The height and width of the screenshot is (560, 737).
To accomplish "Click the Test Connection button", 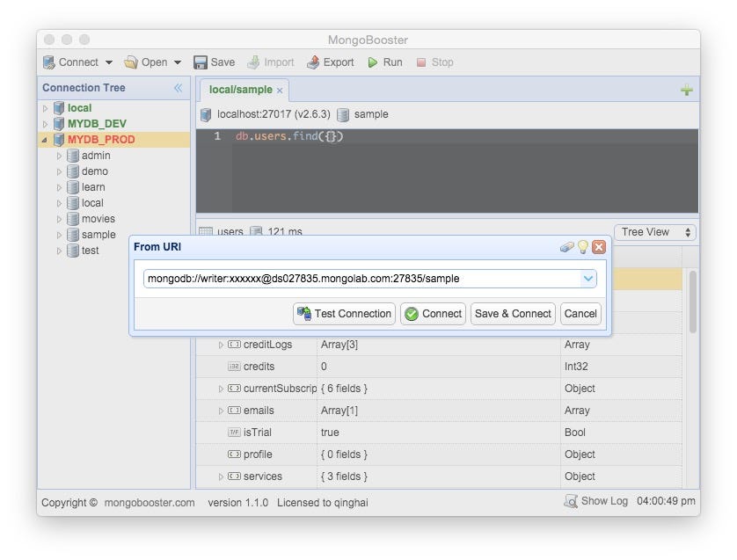I will 345,313.
